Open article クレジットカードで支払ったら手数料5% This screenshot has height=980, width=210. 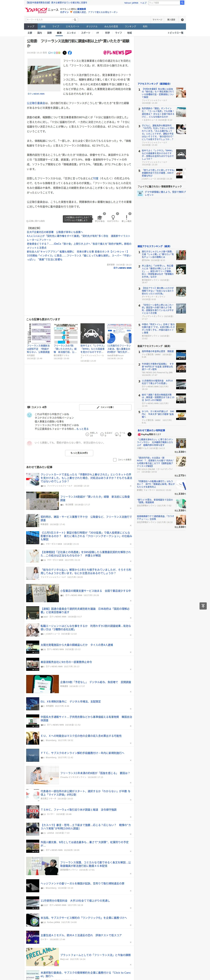(86, 478)
